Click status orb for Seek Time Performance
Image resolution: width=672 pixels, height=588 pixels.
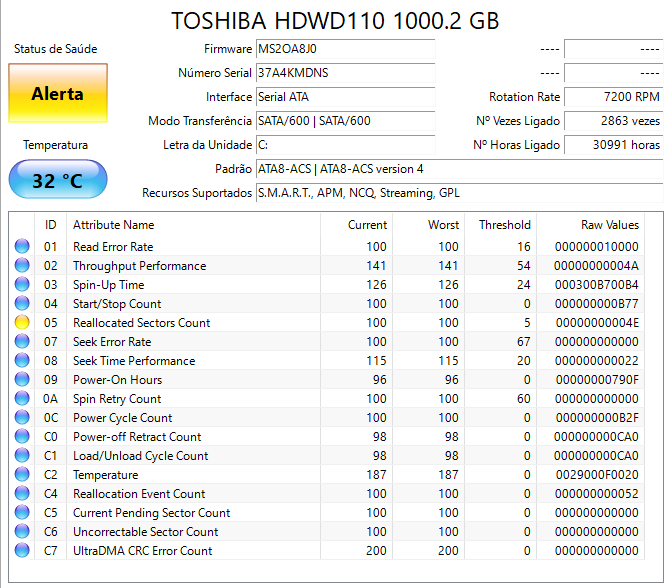pos(22,360)
